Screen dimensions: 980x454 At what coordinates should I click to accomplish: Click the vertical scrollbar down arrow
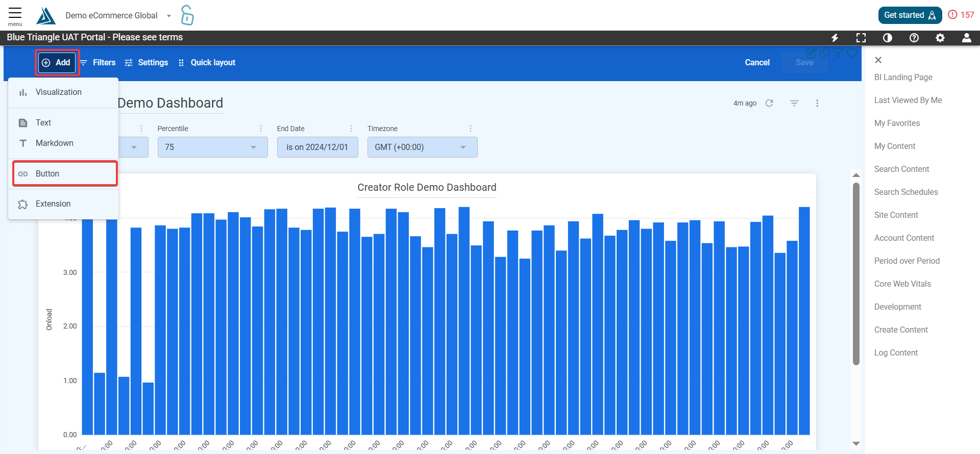[856, 444]
